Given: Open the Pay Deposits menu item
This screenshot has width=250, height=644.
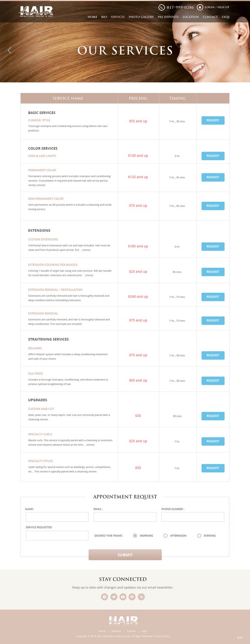Looking at the screenshot, I should 168,17.
